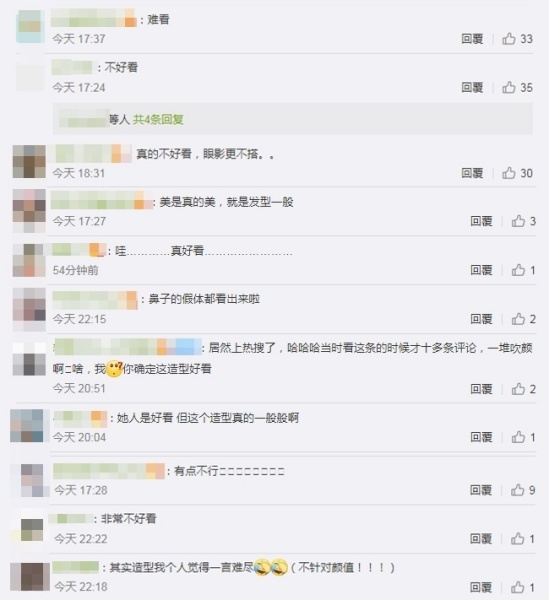The height and width of the screenshot is (600, 549).
Task: Reply to the 不好看 comment at 17:24
Action: click(472, 88)
